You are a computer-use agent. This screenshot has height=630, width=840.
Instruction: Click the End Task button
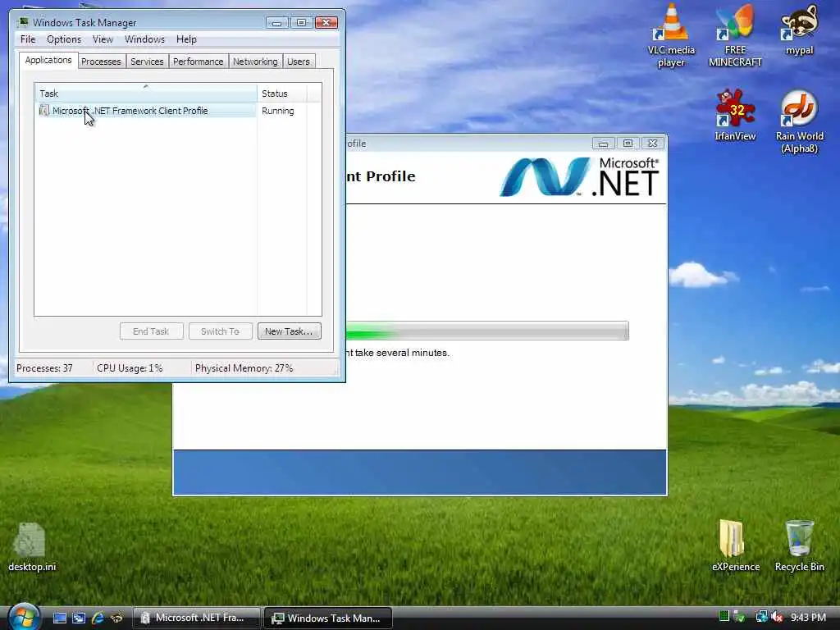(x=151, y=331)
